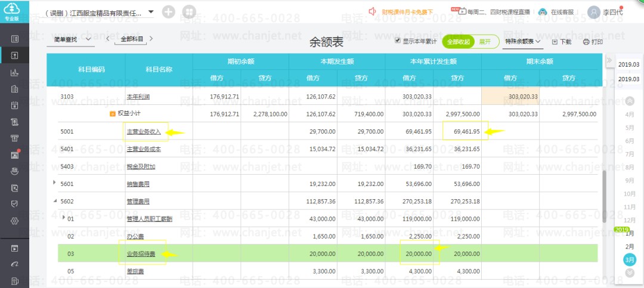Click the 期末余额 column header

point(539,61)
